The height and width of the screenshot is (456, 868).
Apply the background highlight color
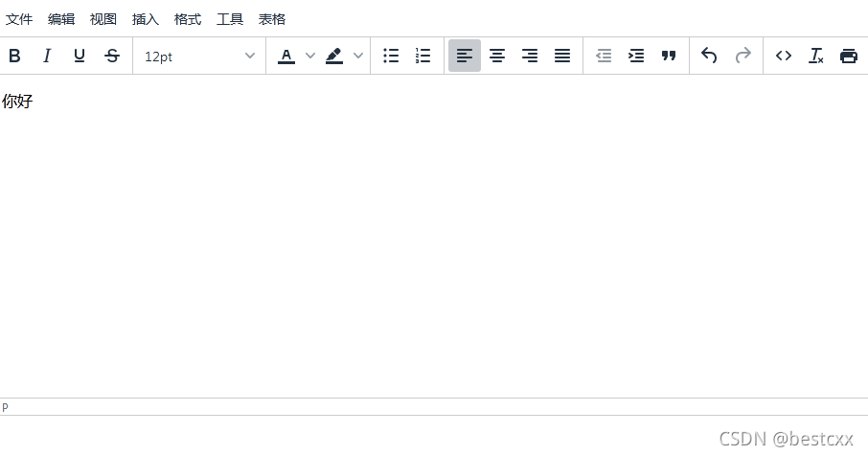coord(333,56)
